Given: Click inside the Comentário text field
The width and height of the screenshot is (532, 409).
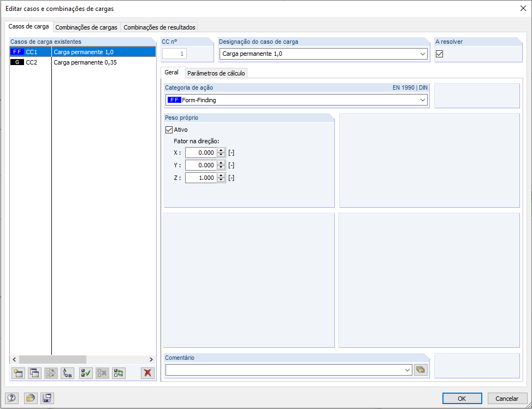Looking at the screenshot, I should (x=285, y=370).
